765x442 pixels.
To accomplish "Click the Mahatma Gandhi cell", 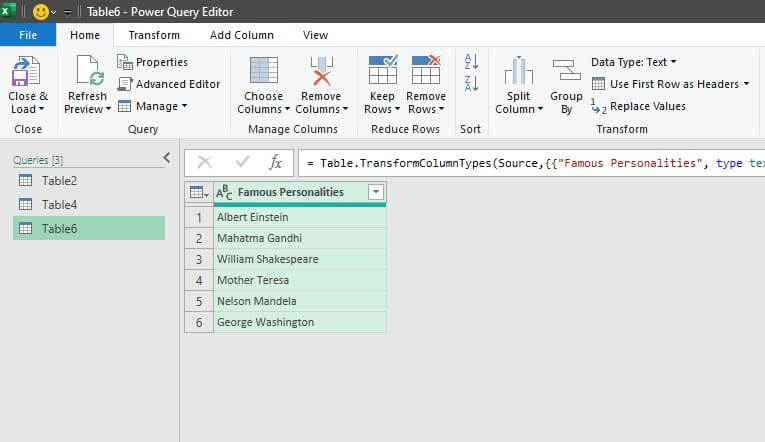I will coord(300,238).
